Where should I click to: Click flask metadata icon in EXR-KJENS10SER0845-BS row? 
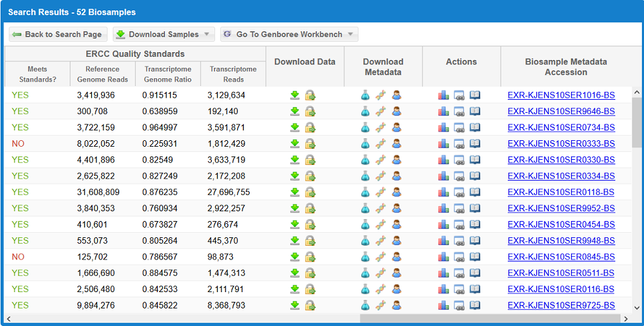click(365, 257)
